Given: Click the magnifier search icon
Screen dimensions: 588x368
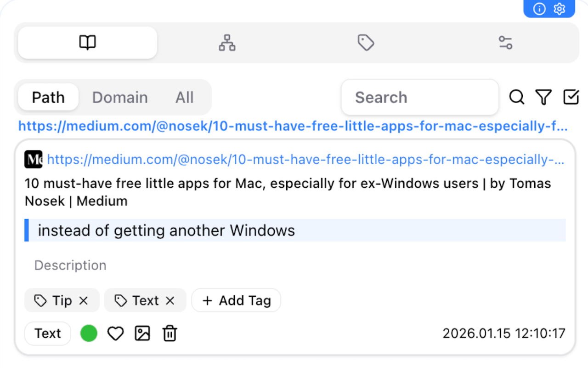Looking at the screenshot, I should click(x=517, y=97).
